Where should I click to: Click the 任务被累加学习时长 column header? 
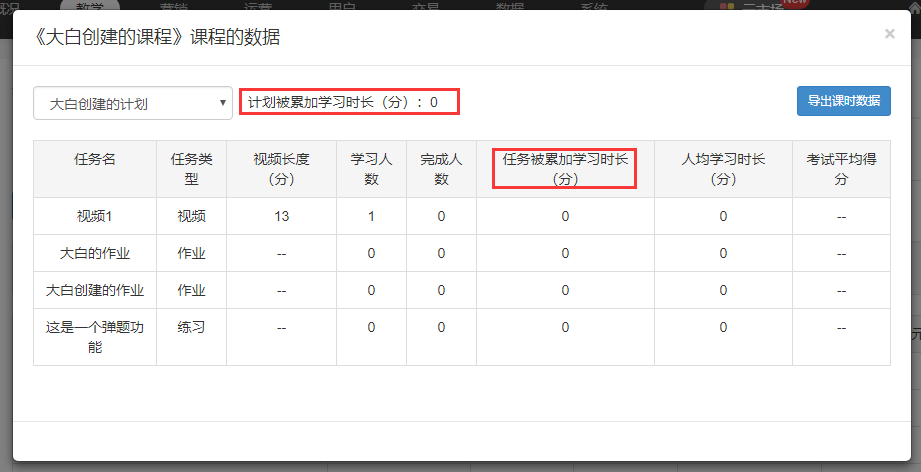pos(565,169)
